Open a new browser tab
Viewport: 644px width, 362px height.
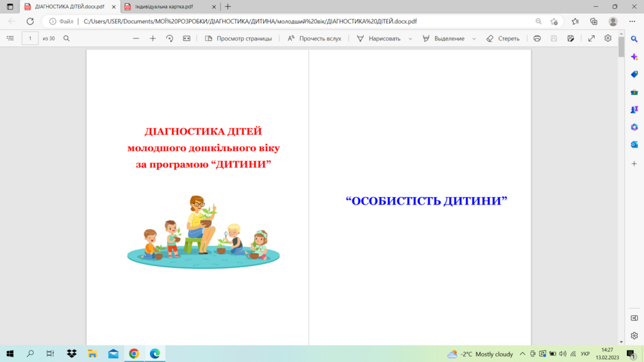click(228, 7)
